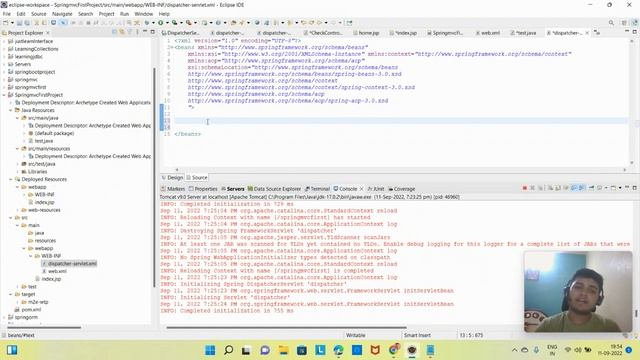The image size is (640, 360).
Task: Maximize the Console panel
Action: pos(635,188)
